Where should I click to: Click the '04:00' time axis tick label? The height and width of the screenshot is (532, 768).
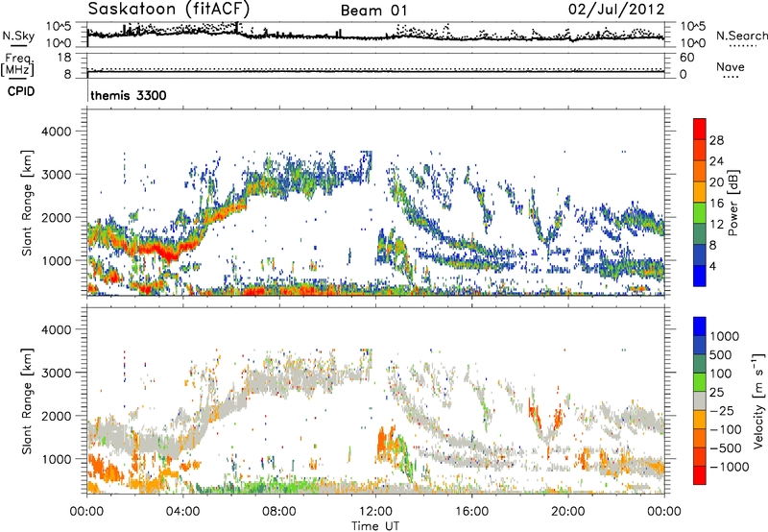(183, 512)
